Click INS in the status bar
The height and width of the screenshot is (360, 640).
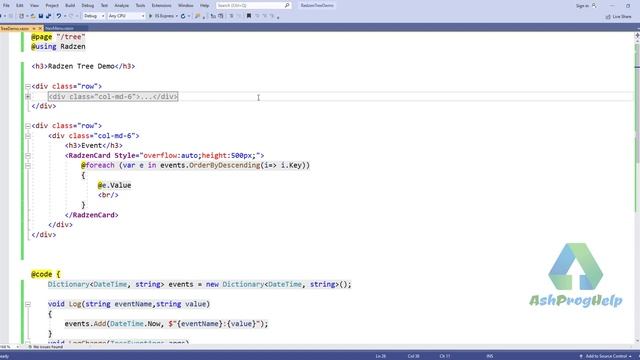click(x=490, y=356)
